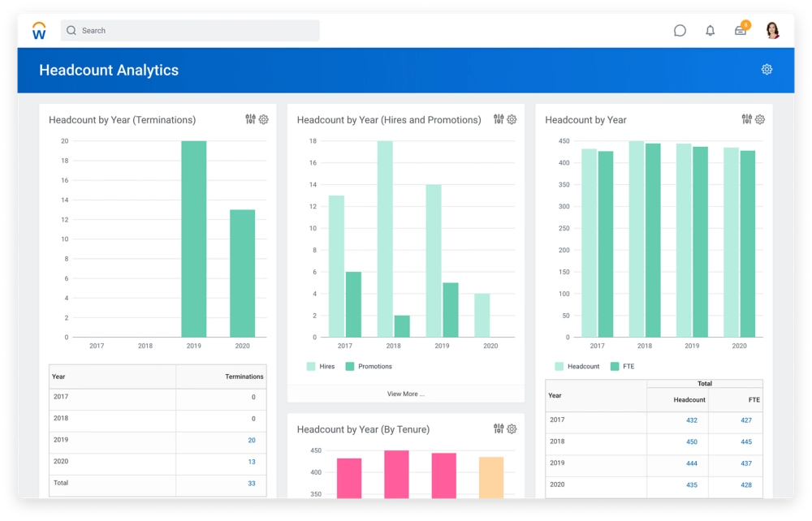This screenshot has height=521, width=812.
Task: Expand chart with View More link
Action: [405, 394]
